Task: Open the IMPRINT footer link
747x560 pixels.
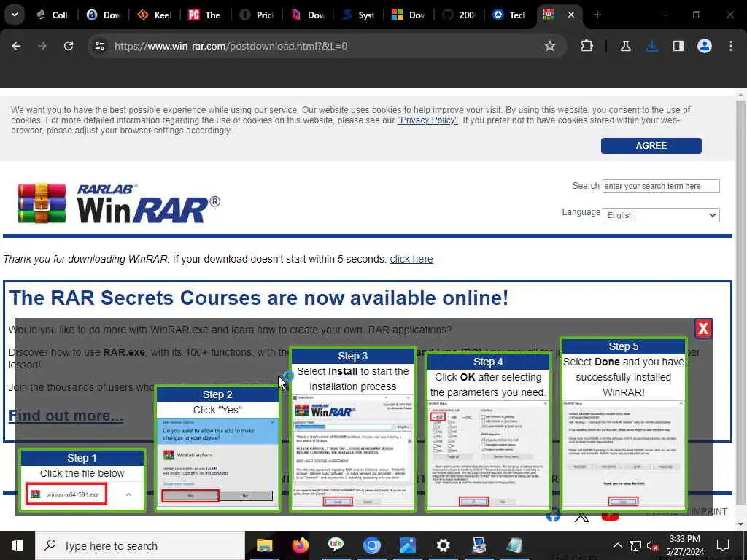Action: [x=709, y=511]
